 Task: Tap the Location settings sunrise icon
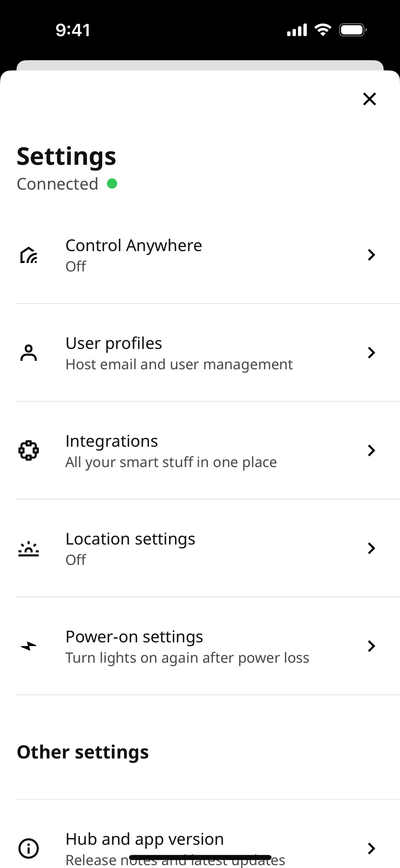[x=29, y=548]
